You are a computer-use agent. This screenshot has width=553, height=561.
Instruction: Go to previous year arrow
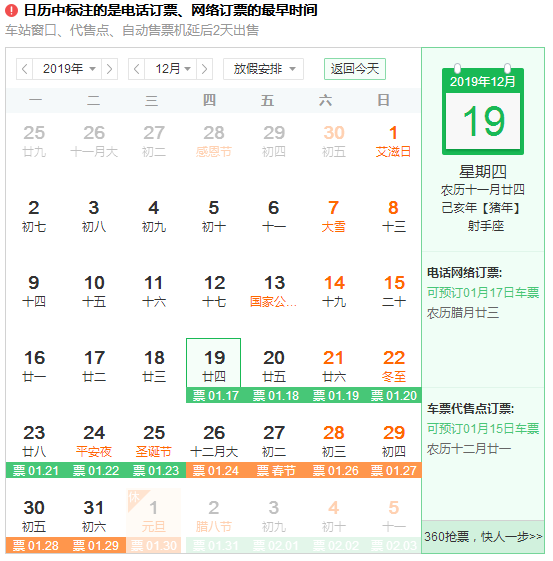coord(25,69)
